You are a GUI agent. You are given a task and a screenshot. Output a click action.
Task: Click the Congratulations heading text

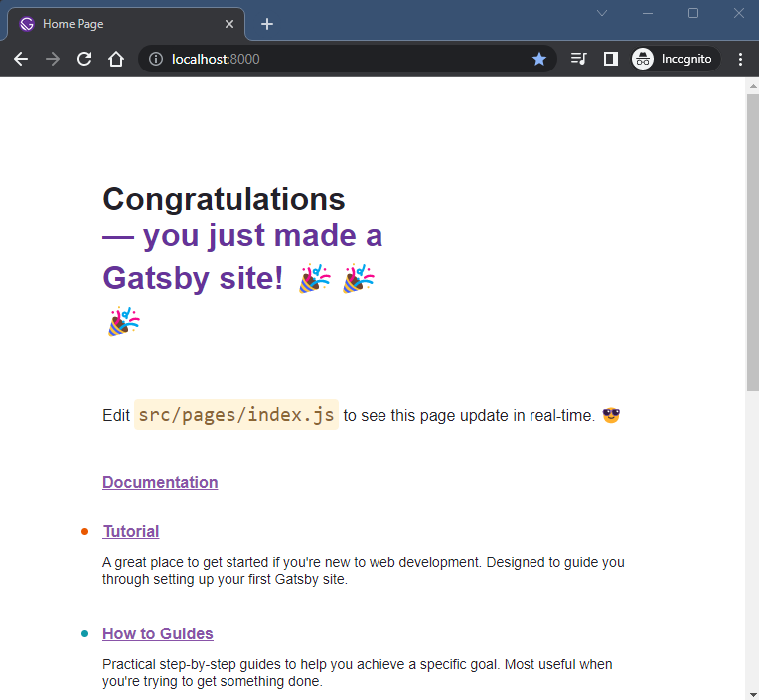tap(224, 199)
